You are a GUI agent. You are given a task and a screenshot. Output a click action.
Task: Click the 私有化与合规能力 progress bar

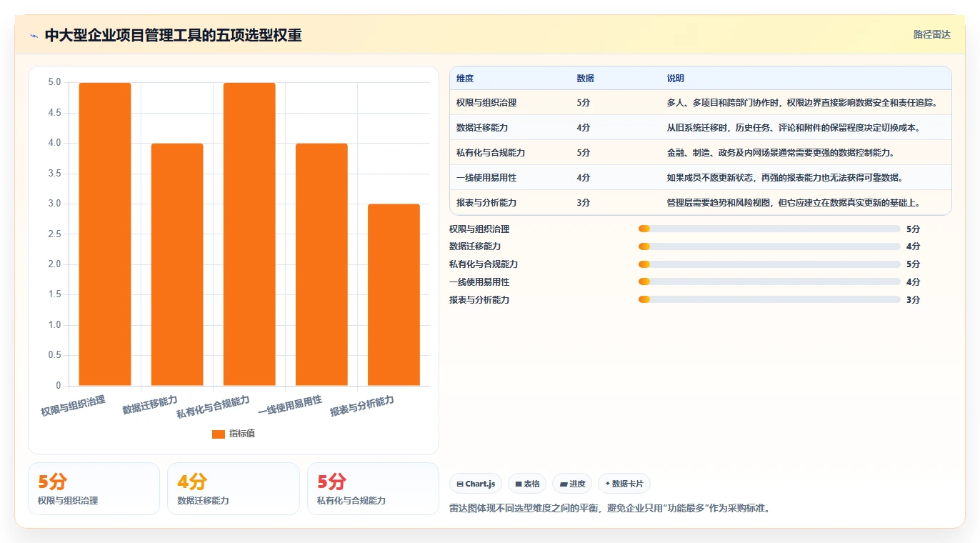point(769,264)
